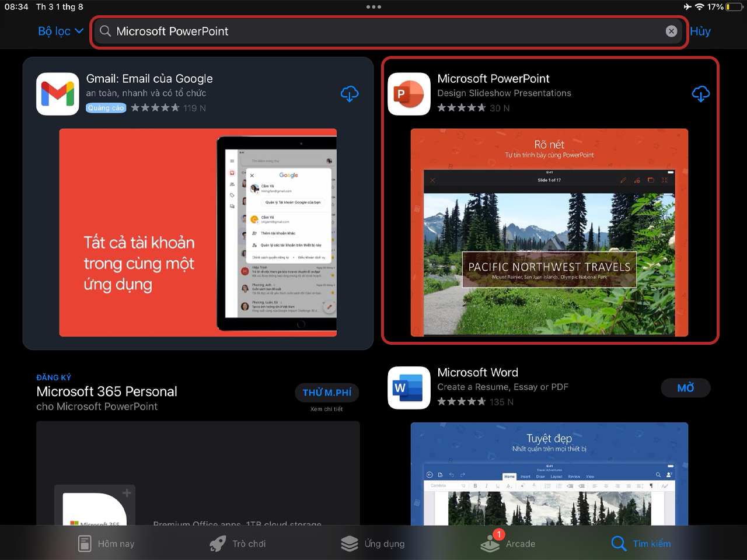This screenshot has height=560, width=747.
Task: Click the Word star rating 135 N
Action: pos(475,402)
